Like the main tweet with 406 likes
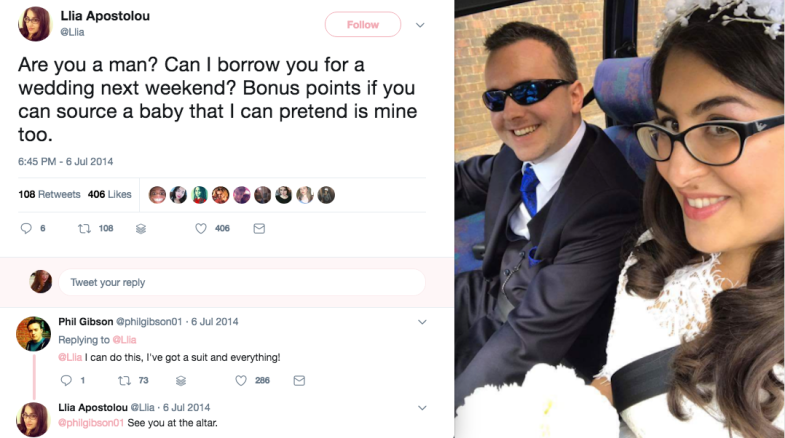This screenshot has width=785, height=438. click(x=201, y=228)
